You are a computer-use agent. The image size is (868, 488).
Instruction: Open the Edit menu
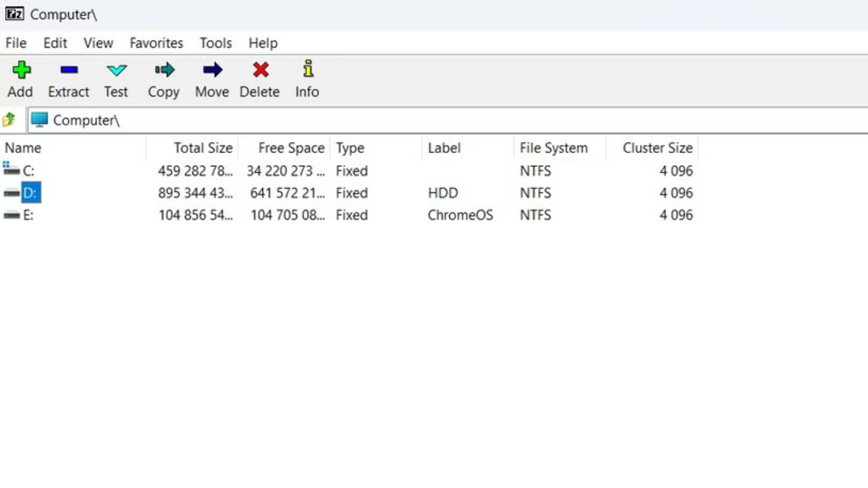point(55,43)
